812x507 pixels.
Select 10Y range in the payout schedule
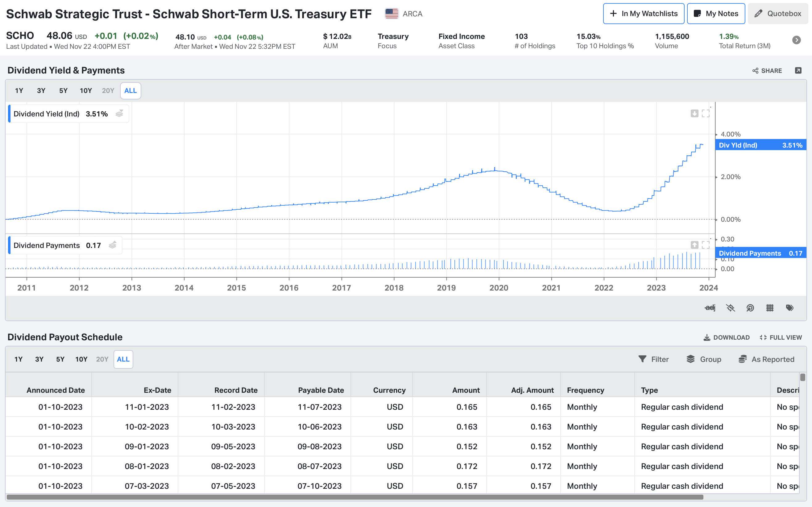(81, 359)
